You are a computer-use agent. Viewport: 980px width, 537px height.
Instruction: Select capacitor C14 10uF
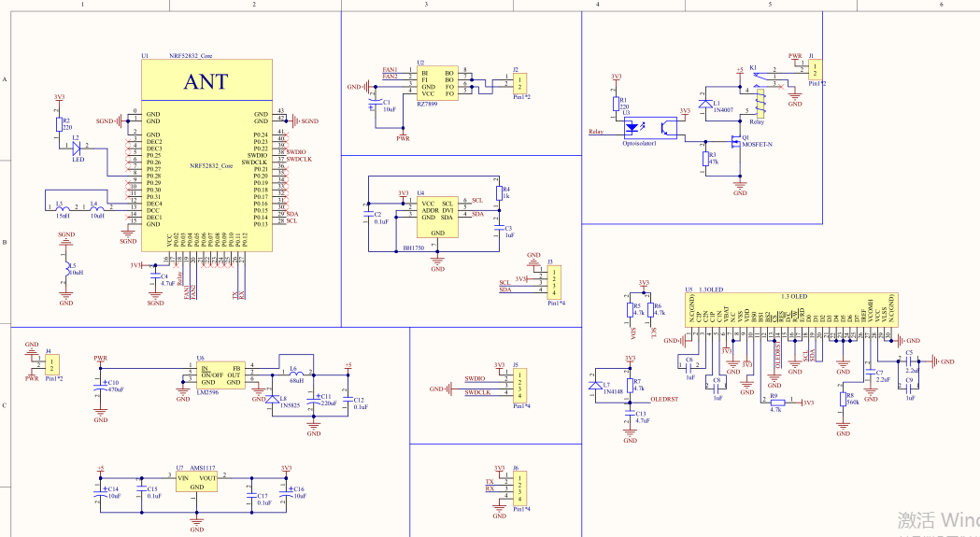101,492
